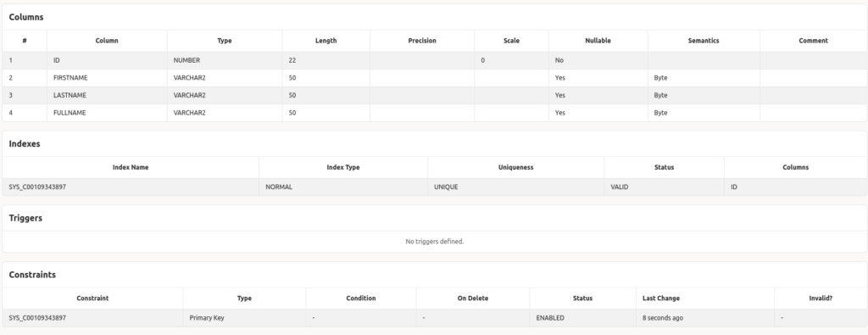Click the Type column header
This screenshot has width=868, height=335.
224,41
